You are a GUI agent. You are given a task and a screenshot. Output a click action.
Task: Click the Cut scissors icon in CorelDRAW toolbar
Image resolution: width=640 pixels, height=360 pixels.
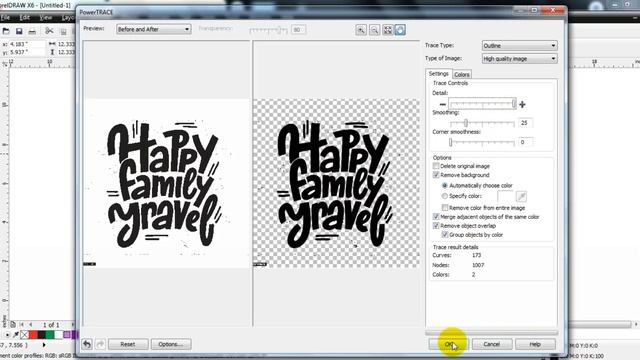coord(49,31)
